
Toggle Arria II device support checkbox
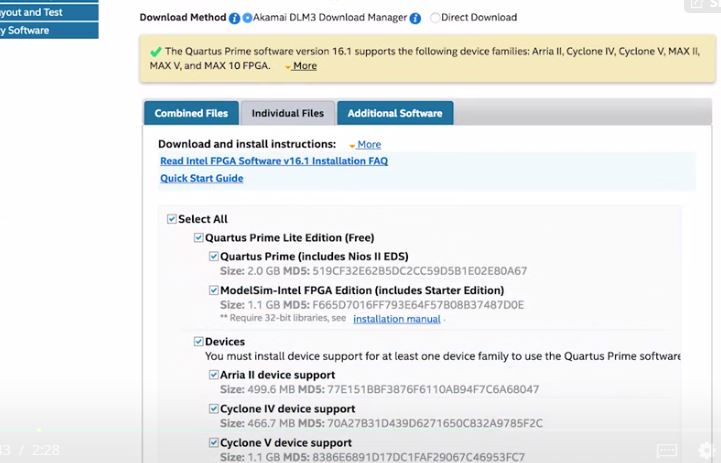(214, 375)
